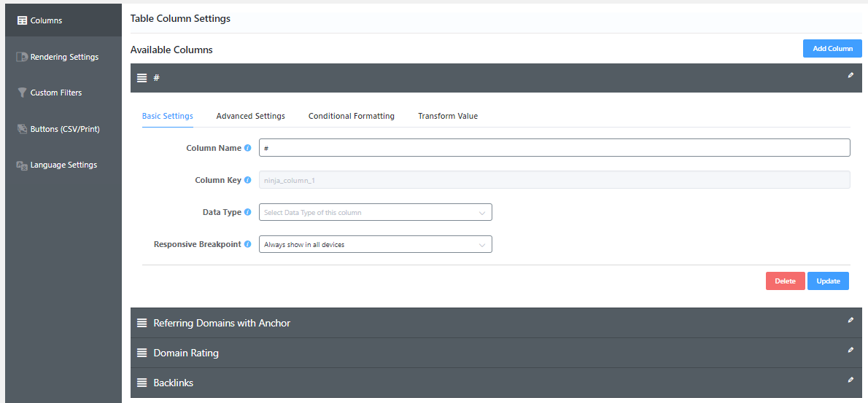Expand the Backlinks column row
The width and height of the screenshot is (868, 403).
pyautogui.click(x=496, y=383)
